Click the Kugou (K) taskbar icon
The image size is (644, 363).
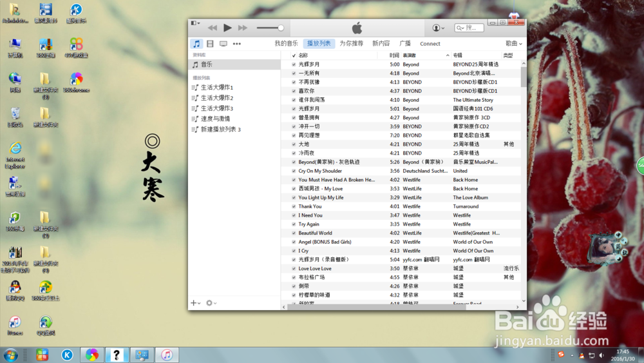click(68, 355)
